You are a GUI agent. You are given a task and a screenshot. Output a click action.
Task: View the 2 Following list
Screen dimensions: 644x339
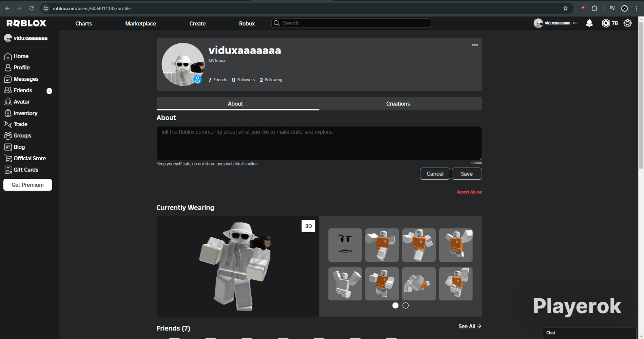(271, 80)
